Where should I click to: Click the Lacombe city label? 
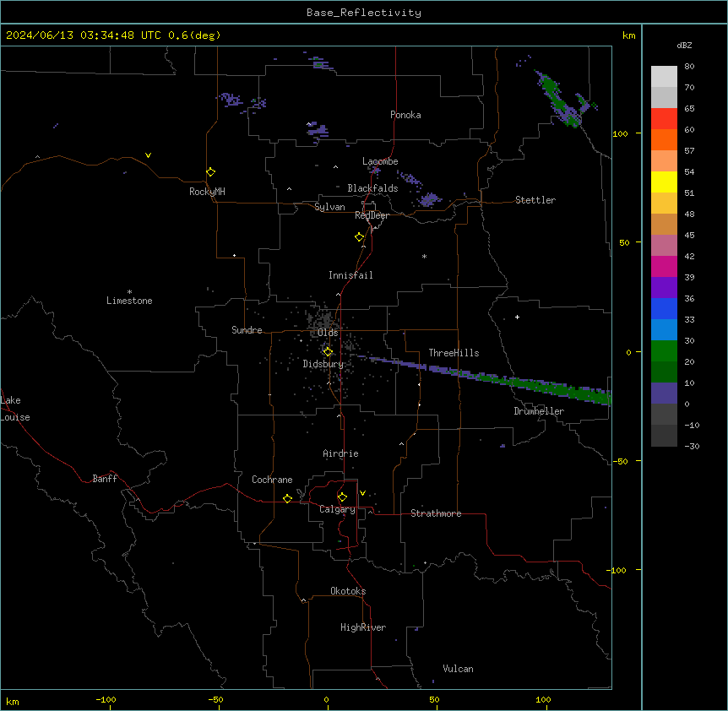pyautogui.click(x=380, y=161)
